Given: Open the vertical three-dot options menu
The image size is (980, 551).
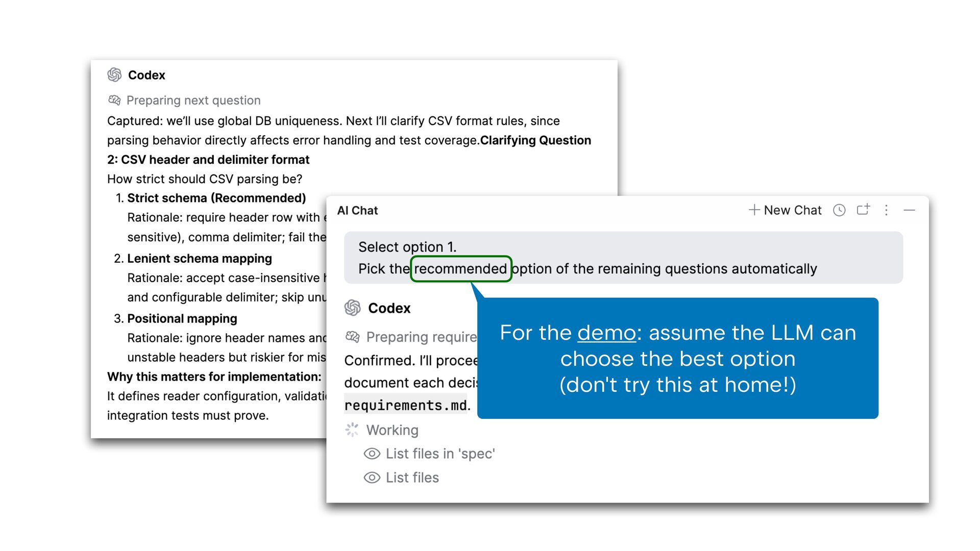Looking at the screenshot, I should pyautogui.click(x=887, y=210).
